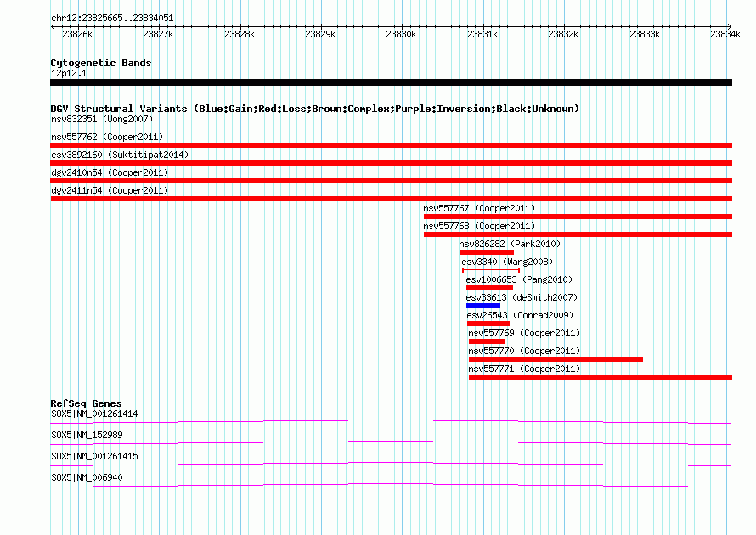The height and width of the screenshot is (535, 756).
Task: Click the 23832k ruler tick label
Action: click(563, 34)
